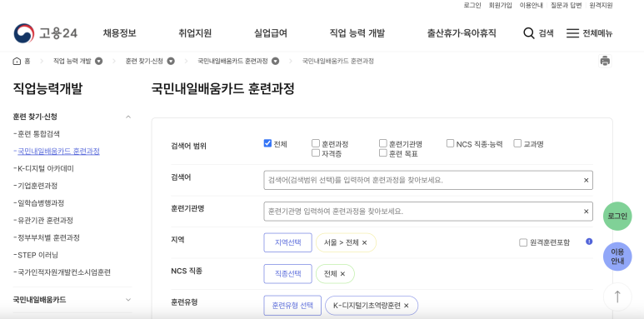Click the scroll-to-top arrow button

[617, 297]
